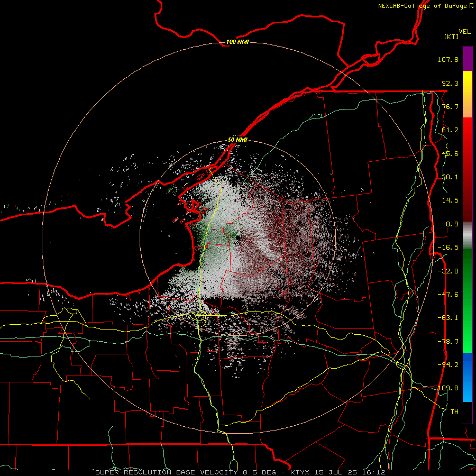Click the 61.2 velocity scale value
476x476 pixels.
pyautogui.click(x=450, y=130)
